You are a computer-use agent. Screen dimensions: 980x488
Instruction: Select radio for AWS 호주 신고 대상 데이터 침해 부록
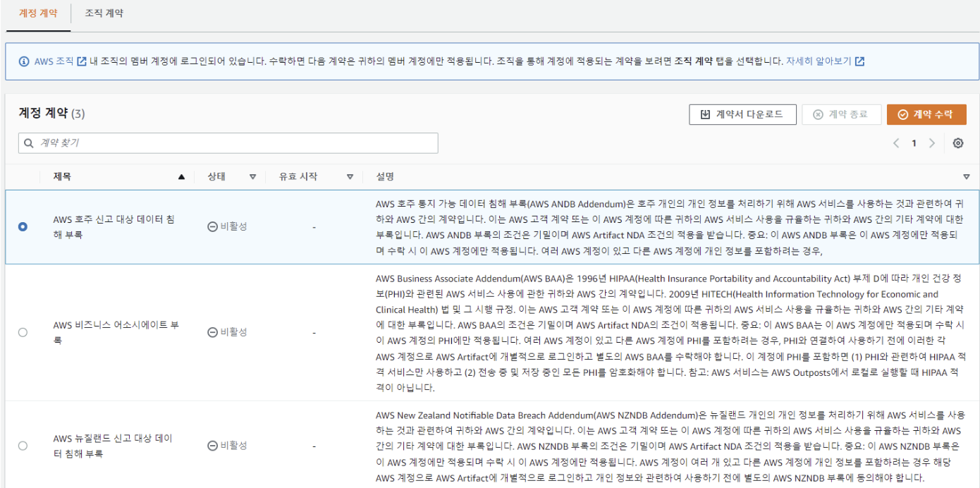[x=23, y=227]
